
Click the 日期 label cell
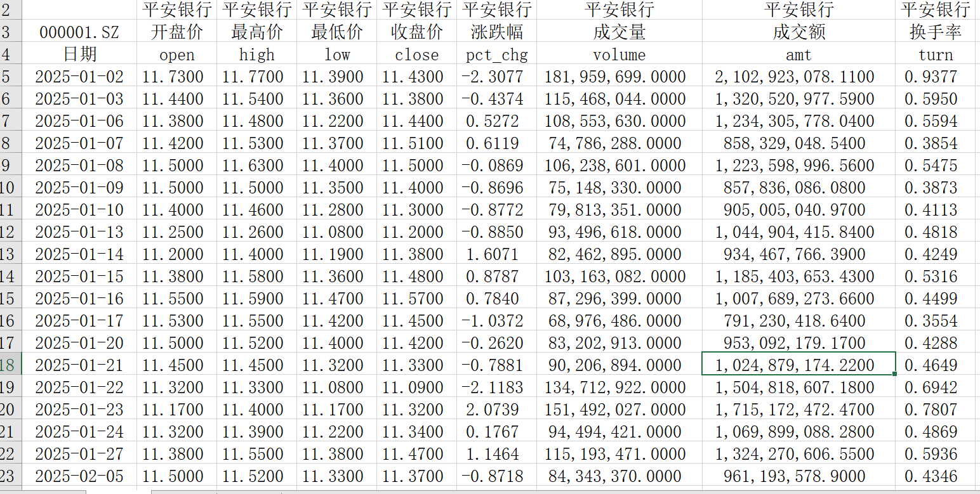pyautogui.click(x=79, y=54)
